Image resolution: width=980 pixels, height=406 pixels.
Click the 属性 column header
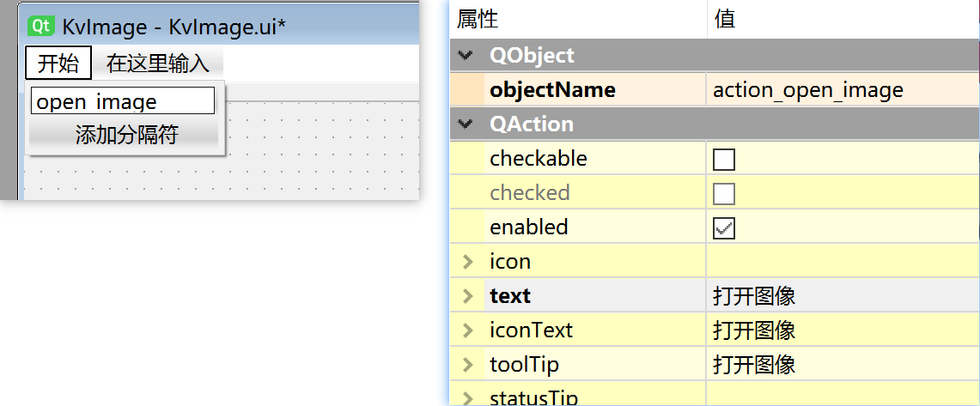[x=478, y=19]
